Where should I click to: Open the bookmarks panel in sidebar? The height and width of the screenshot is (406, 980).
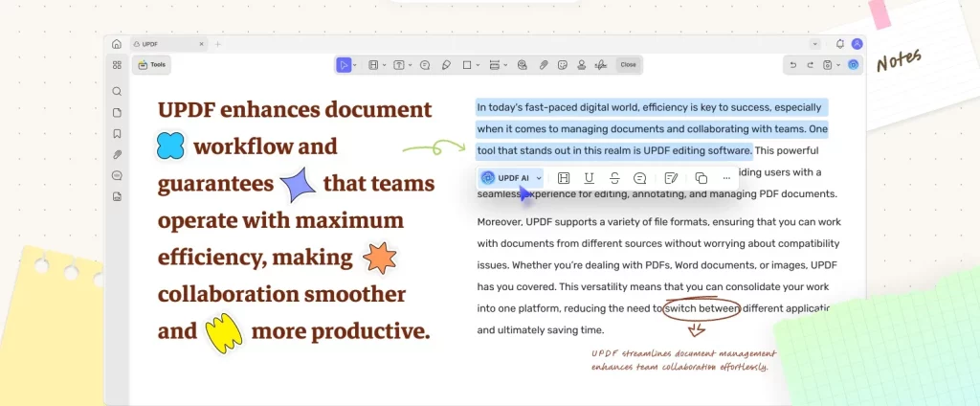[117, 133]
